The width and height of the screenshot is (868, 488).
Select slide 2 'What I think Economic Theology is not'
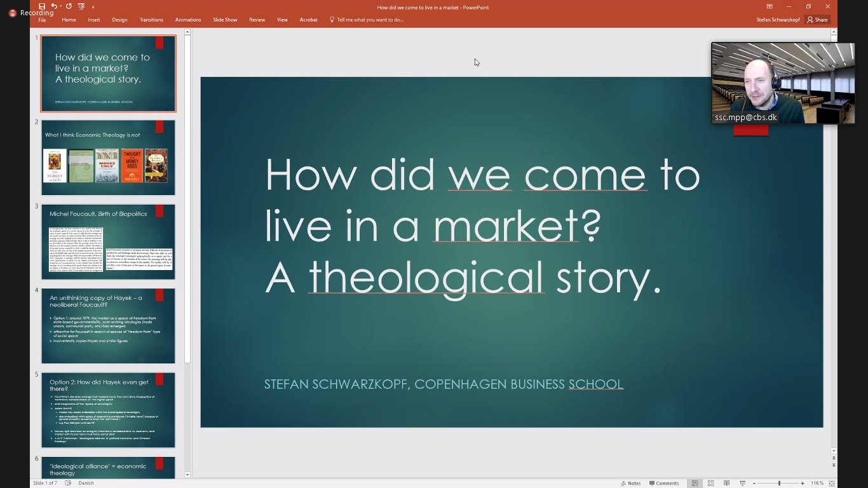click(x=108, y=158)
